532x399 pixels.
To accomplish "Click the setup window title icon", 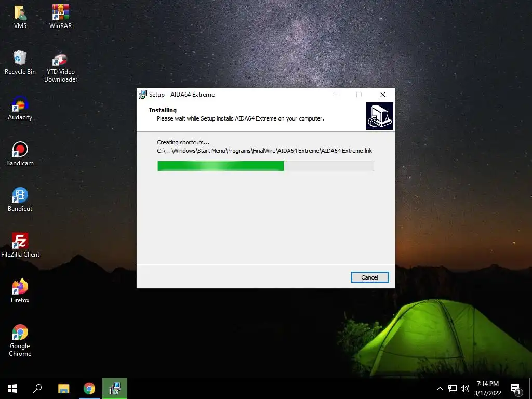I will [x=142, y=95].
